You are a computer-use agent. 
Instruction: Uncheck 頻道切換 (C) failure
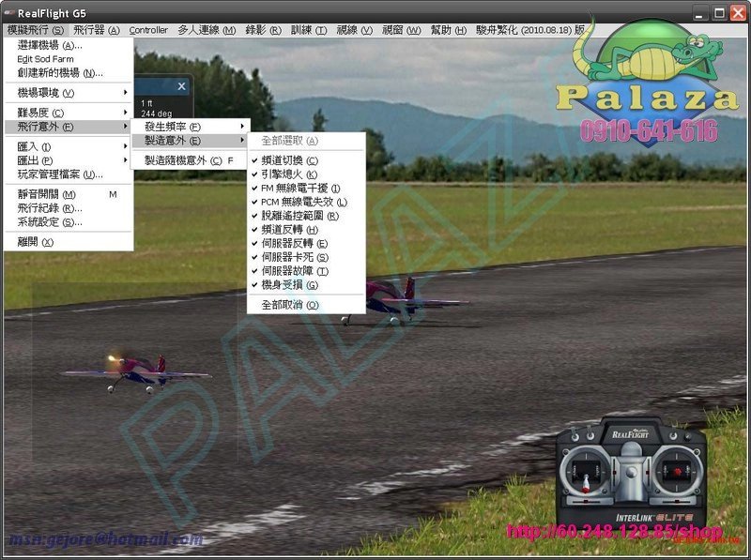307,160
